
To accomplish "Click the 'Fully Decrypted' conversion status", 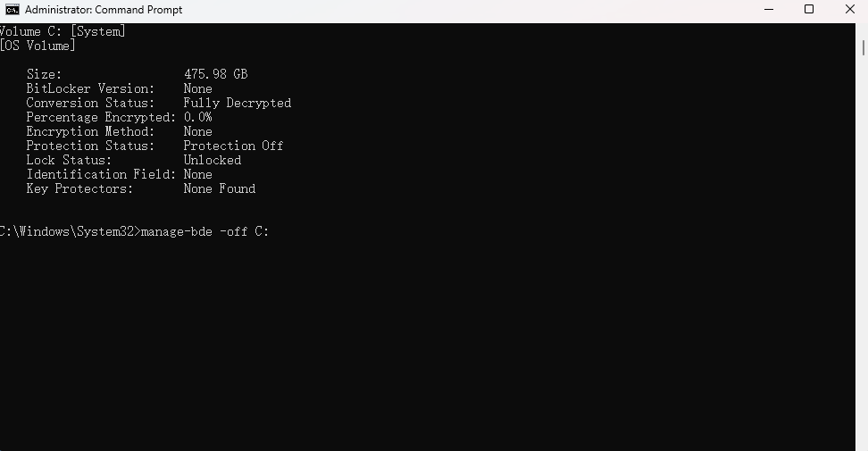I will pyautogui.click(x=237, y=103).
